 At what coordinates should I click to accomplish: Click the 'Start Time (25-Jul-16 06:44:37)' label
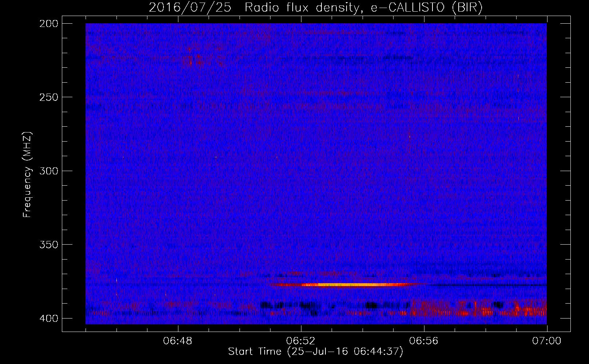click(316, 352)
